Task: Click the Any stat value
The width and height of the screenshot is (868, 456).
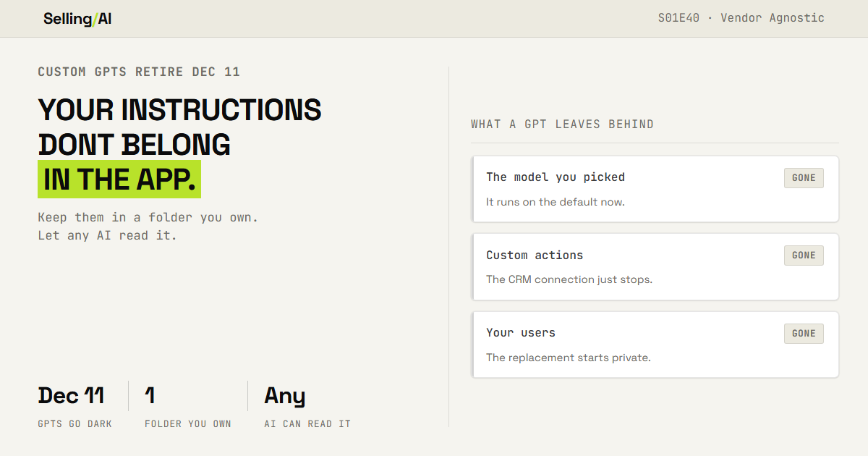Action: coord(285,397)
